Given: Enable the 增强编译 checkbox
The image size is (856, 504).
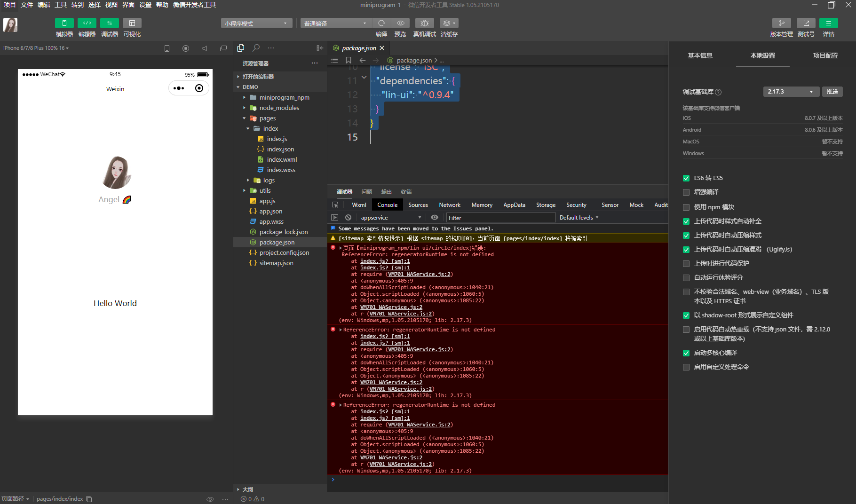Looking at the screenshot, I should coord(686,192).
